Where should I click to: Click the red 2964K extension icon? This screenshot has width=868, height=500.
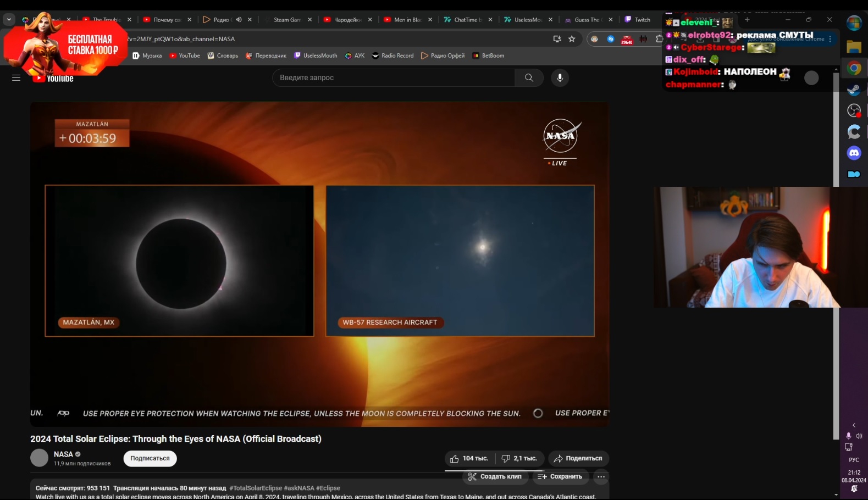coord(627,40)
